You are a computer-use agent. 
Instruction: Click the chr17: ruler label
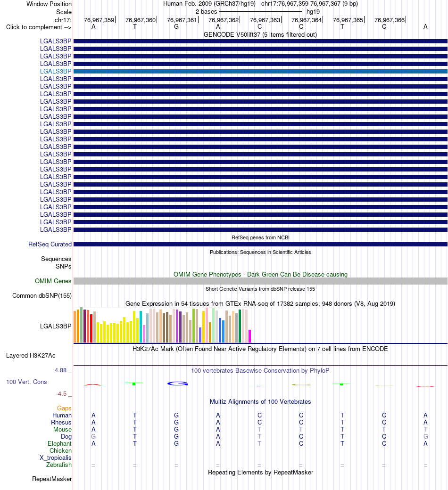tap(63, 20)
